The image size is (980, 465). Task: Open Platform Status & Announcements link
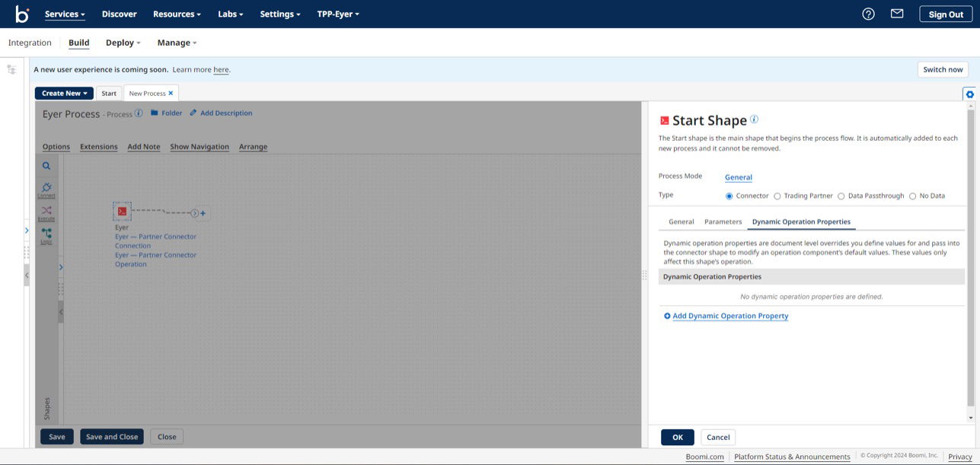tap(792, 457)
